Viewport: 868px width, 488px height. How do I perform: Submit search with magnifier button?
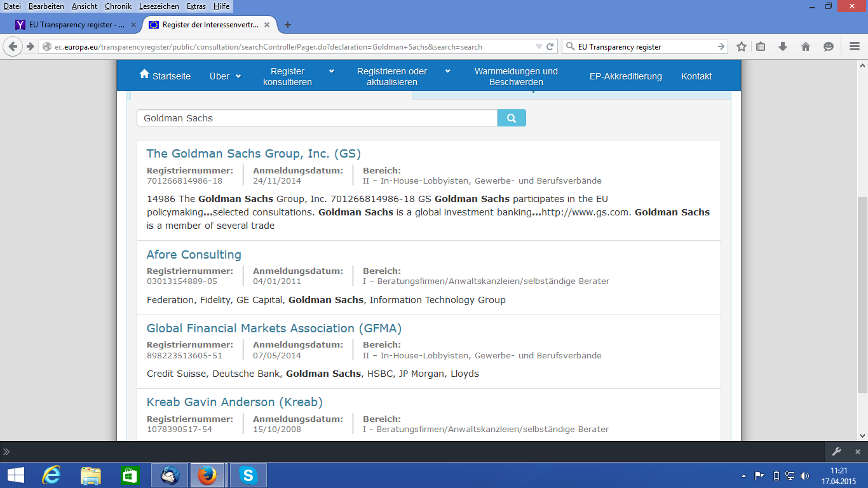pos(512,118)
